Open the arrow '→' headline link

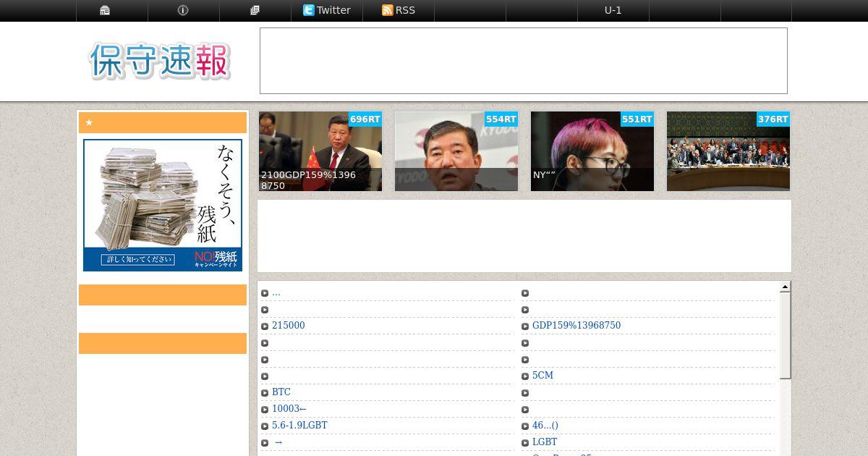[278, 442]
